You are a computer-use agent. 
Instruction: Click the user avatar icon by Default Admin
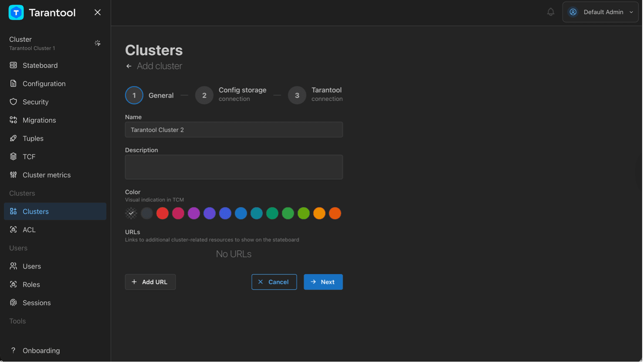pos(573,12)
